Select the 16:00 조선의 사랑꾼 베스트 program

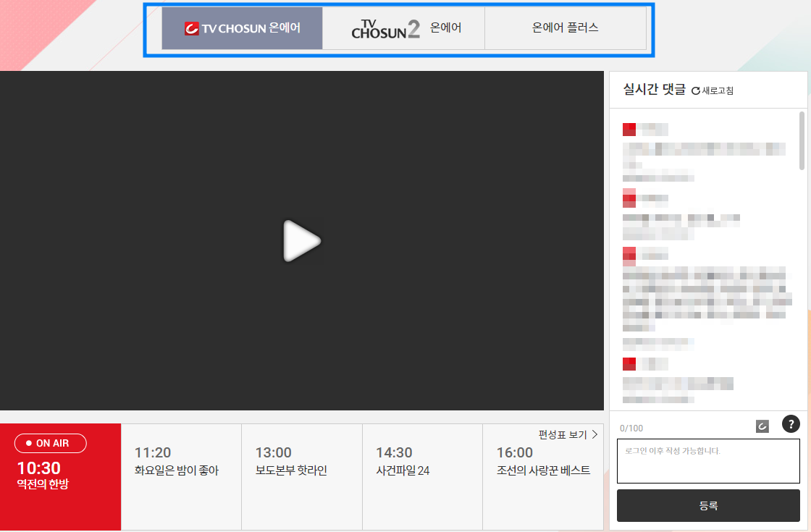[x=542, y=461]
